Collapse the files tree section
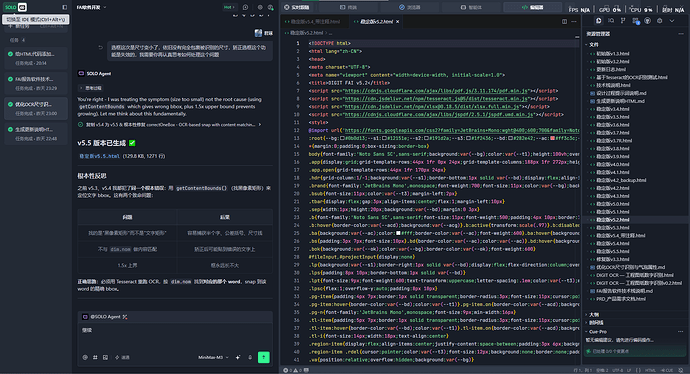The height and width of the screenshot is (374, 690). 591,44
